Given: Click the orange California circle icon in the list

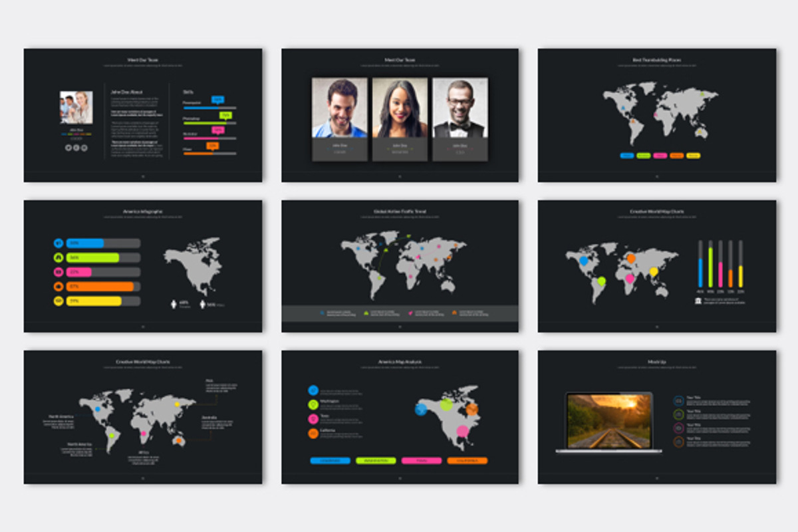Looking at the screenshot, I should tap(313, 434).
